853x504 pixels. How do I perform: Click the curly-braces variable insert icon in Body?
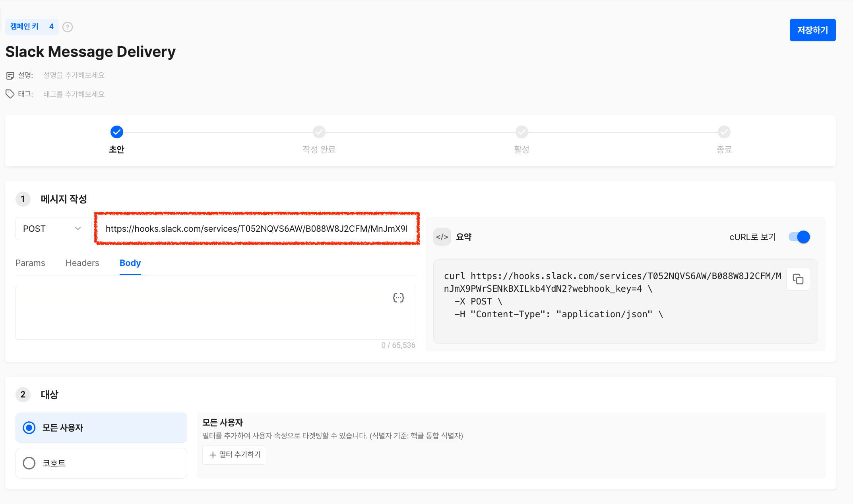click(x=398, y=298)
